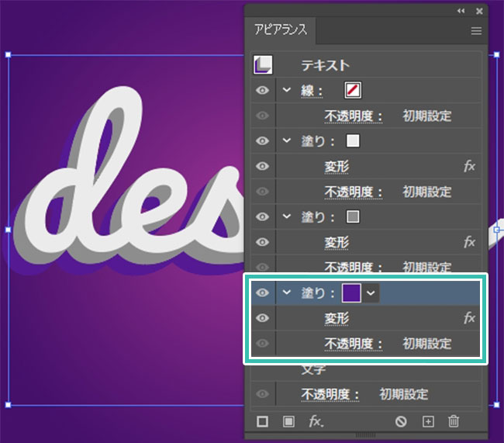Open the purple fill swatch dropdown arrow
The width and height of the screenshot is (504, 443).
[x=371, y=292]
